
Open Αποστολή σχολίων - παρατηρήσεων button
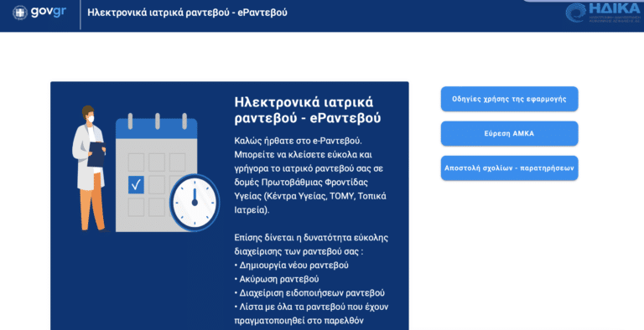pos(509,168)
